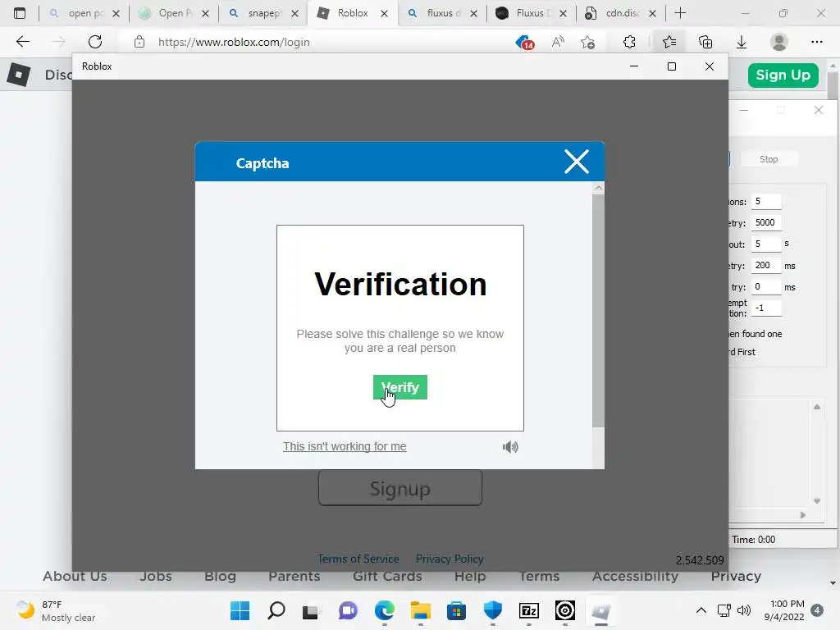The image size is (840, 630).
Task: Click the green Verify button
Action: point(400,387)
